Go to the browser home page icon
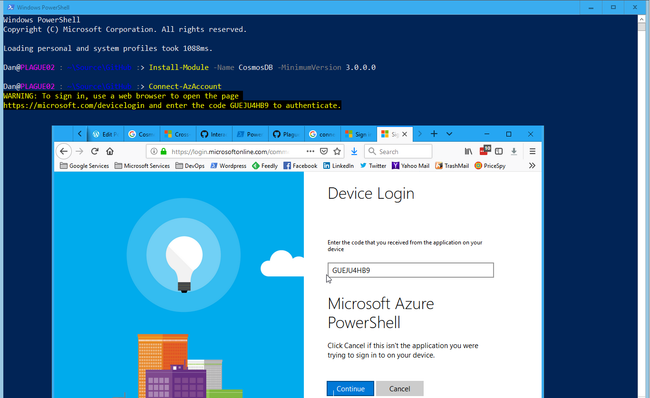This screenshot has height=398, width=650. click(x=110, y=151)
